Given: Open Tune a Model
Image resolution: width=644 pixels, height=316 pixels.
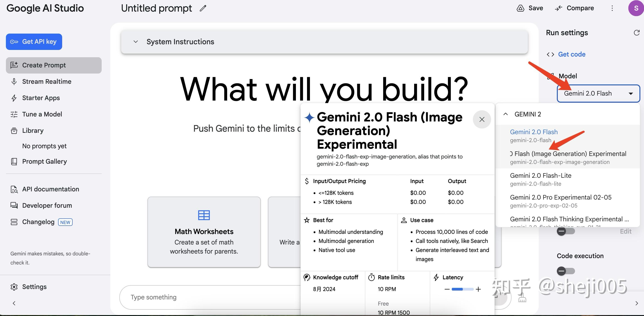Looking at the screenshot, I should click(x=42, y=114).
